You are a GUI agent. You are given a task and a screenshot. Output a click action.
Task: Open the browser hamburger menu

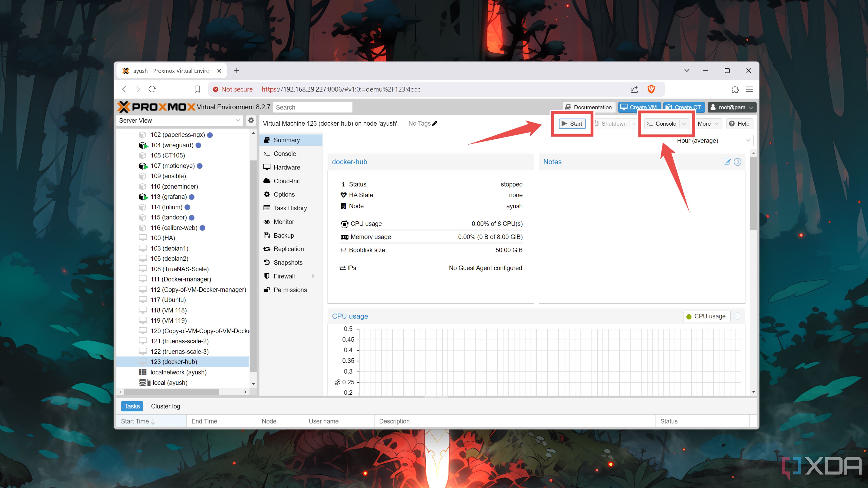click(x=749, y=89)
